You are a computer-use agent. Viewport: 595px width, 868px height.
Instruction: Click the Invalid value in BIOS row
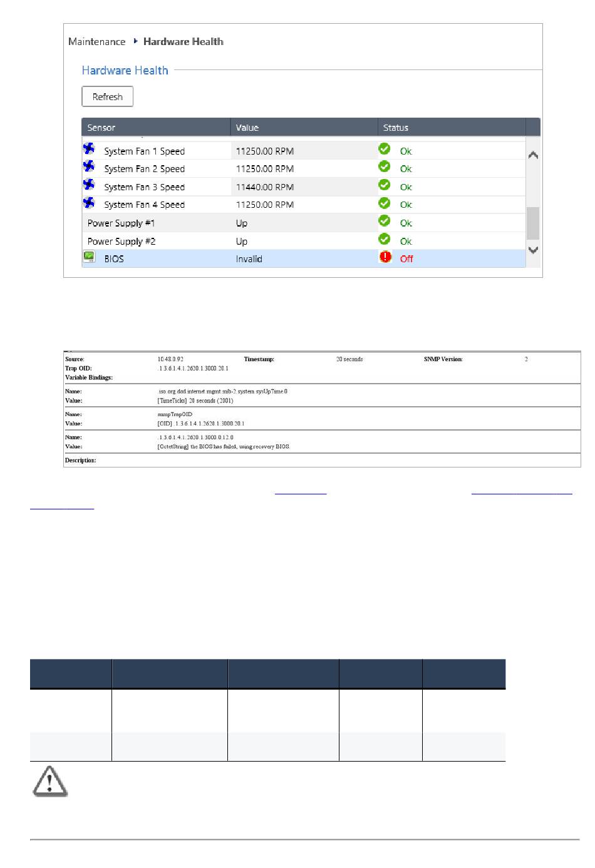coord(249,259)
